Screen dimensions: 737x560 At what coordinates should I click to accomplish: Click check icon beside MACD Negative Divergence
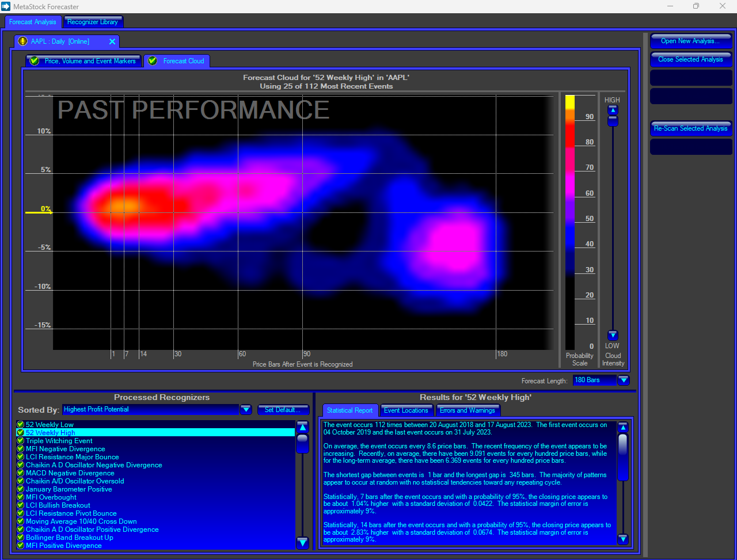pyautogui.click(x=21, y=473)
